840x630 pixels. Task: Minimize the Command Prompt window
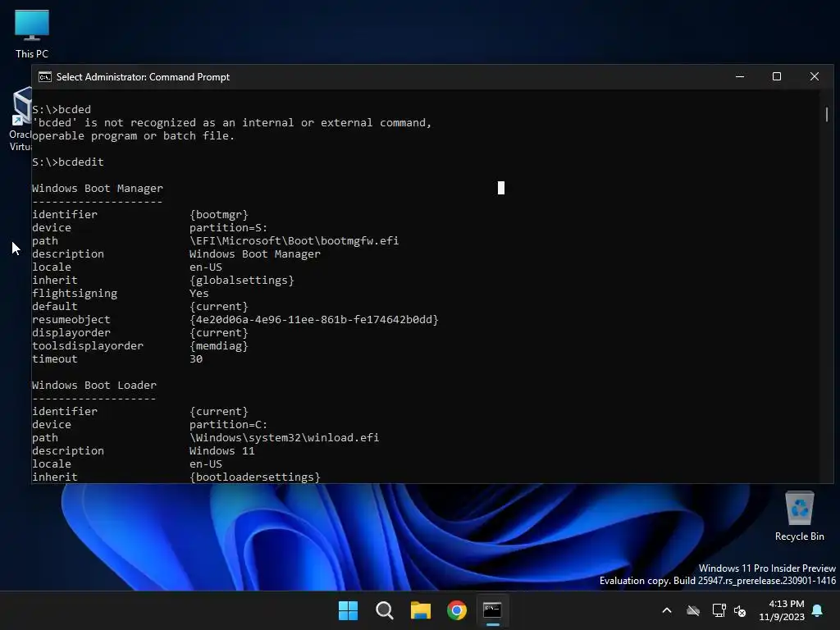pos(740,76)
